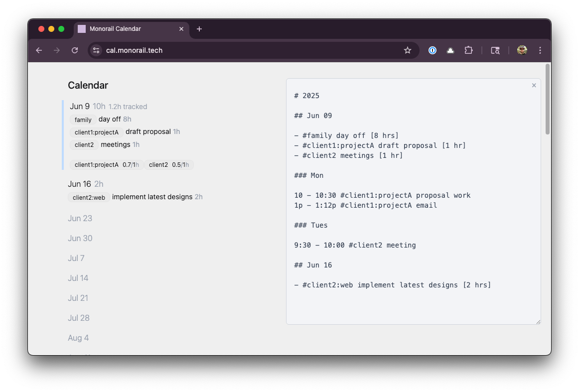Click the '1.2h tracked' label
This screenshot has height=392, width=579.
[128, 107]
